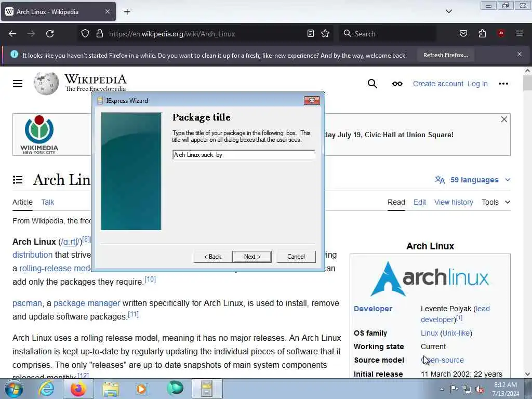The width and height of the screenshot is (532, 399).
Task: Expand the Tools dropdown menu
Action: (x=496, y=202)
